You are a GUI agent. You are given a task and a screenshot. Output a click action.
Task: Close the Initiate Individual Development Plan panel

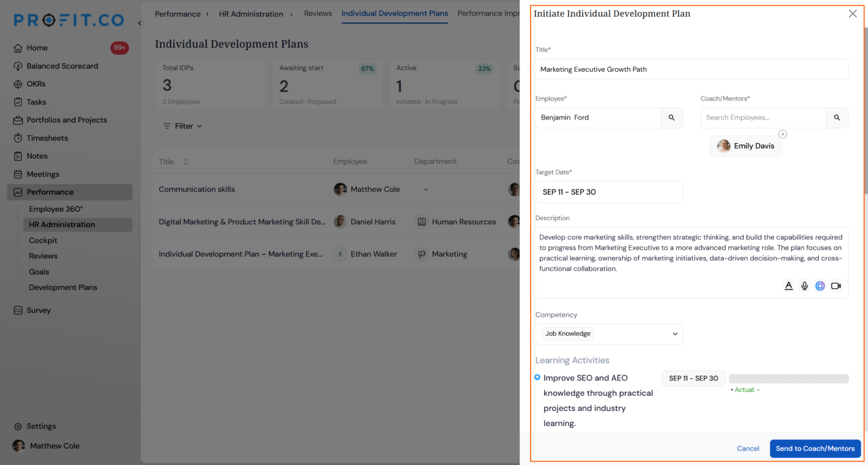tap(852, 14)
